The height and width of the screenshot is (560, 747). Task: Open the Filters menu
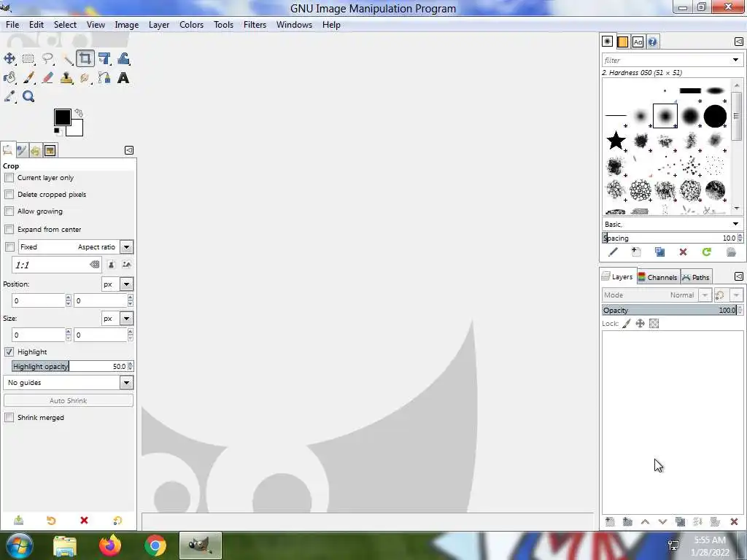click(x=255, y=25)
